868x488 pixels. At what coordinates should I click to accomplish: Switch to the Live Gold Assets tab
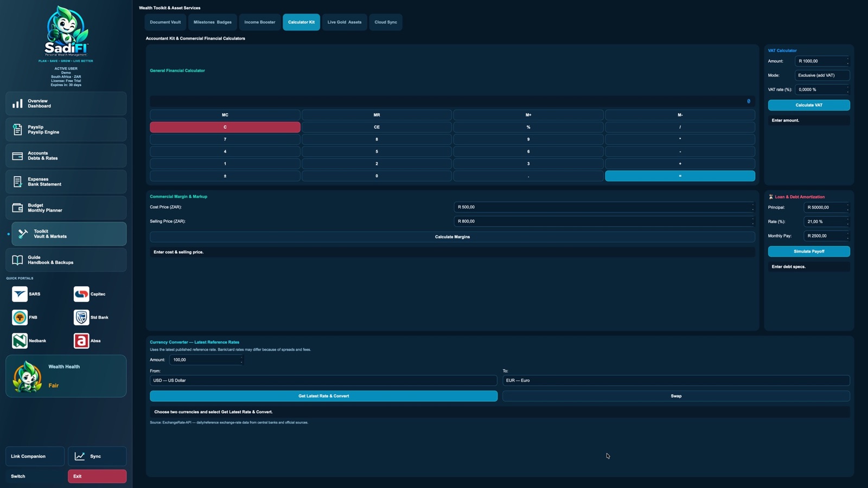coord(344,22)
